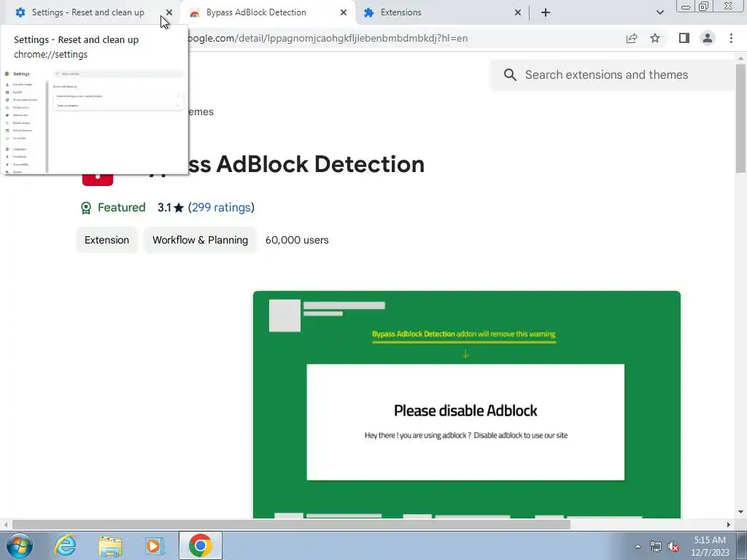
Task: Toggle the browser side panel
Action: tap(684, 38)
